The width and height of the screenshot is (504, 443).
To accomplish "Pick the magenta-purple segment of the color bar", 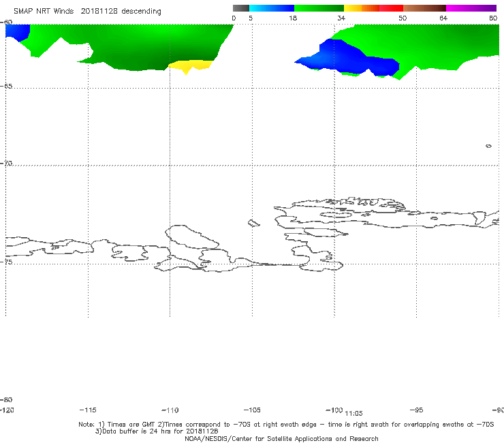I will pyautogui.click(x=471, y=8).
